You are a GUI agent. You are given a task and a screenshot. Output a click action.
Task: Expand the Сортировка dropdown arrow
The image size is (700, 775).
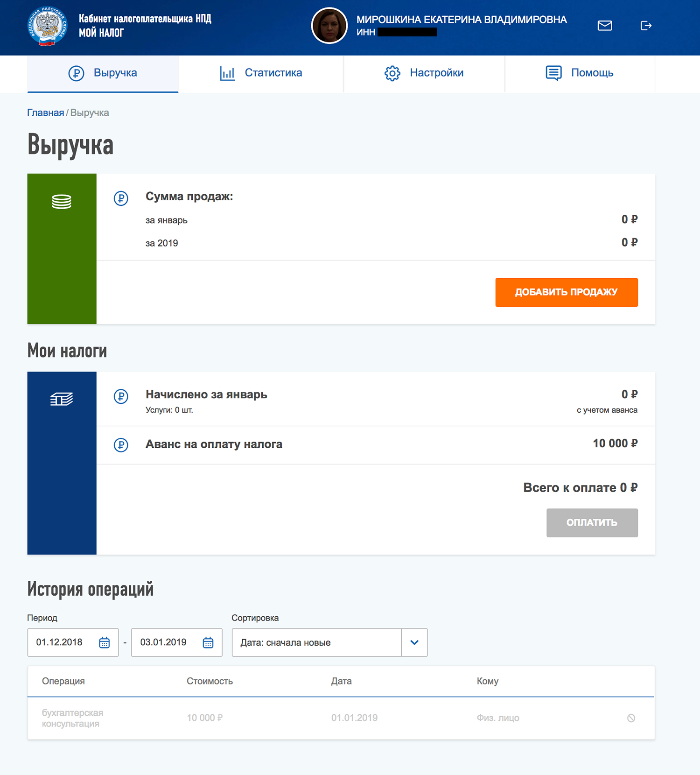[x=414, y=643]
